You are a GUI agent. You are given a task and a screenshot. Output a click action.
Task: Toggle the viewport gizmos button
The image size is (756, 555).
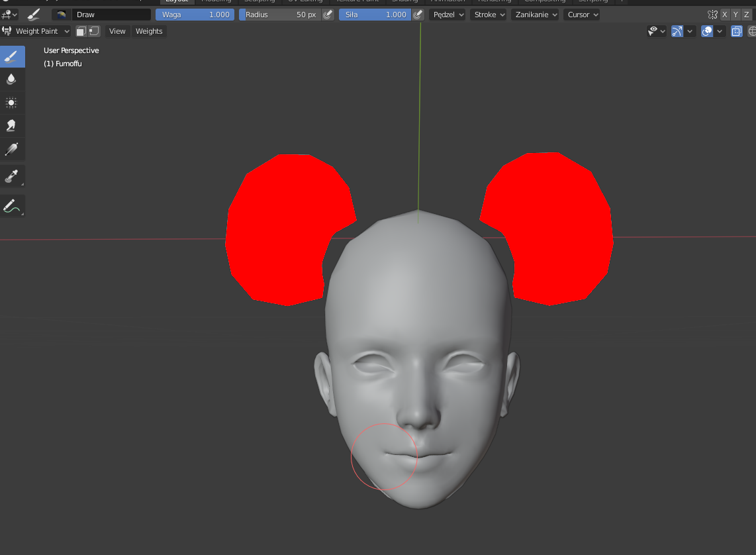pyautogui.click(x=677, y=31)
